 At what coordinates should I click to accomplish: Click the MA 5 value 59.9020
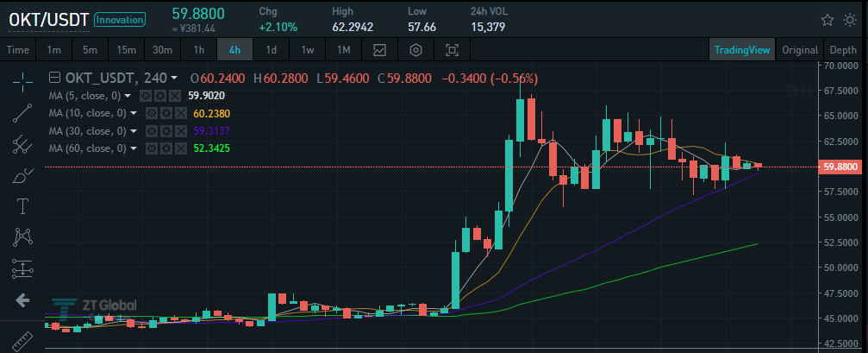[206, 96]
